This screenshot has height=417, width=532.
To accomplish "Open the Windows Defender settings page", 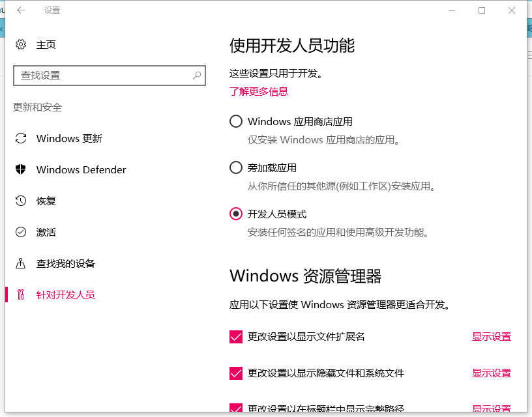I will point(81,169).
